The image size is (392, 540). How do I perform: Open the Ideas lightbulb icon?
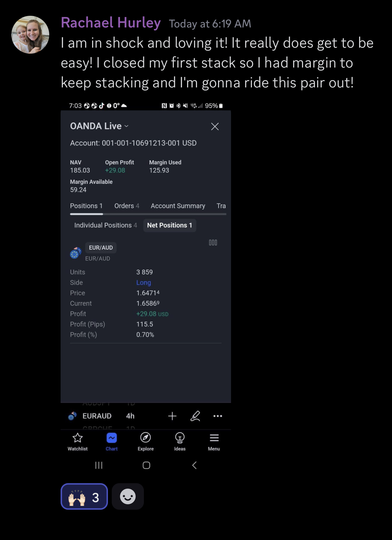pos(180,438)
